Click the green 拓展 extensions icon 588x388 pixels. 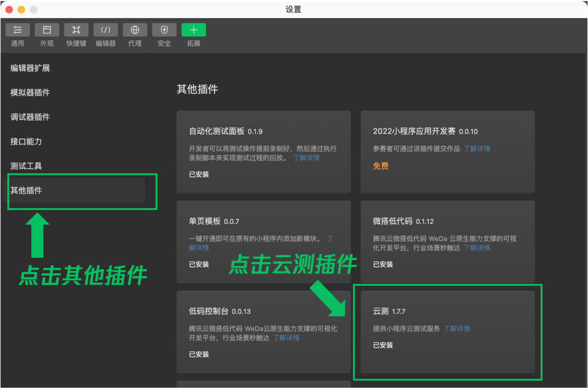(193, 30)
